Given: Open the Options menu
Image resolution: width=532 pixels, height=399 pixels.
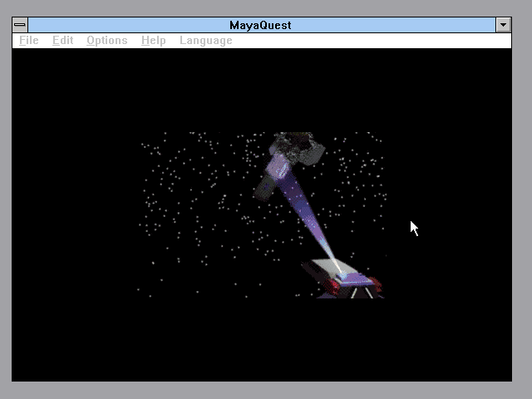Looking at the screenshot, I should click(x=107, y=41).
